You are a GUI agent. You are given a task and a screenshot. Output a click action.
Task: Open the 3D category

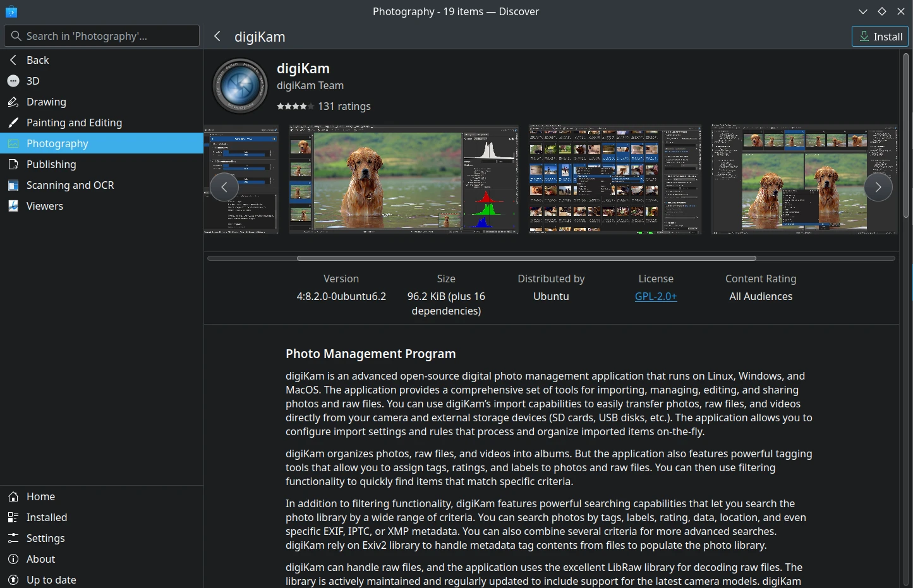32,81
